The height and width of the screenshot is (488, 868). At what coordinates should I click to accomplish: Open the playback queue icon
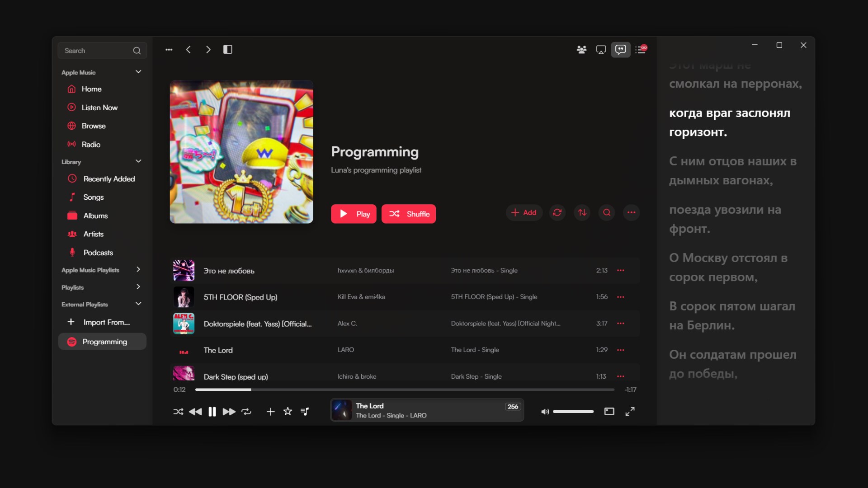pyautogui.click(x=641, y=50)
